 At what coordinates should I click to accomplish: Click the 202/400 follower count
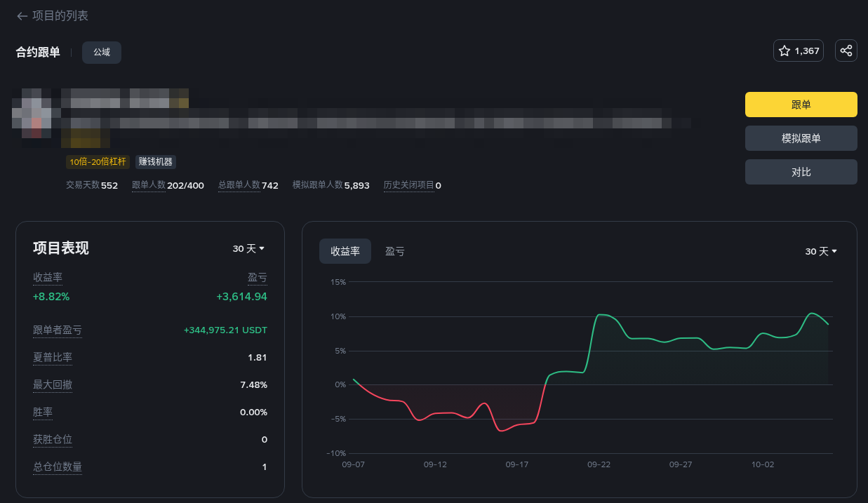[186, 185]
